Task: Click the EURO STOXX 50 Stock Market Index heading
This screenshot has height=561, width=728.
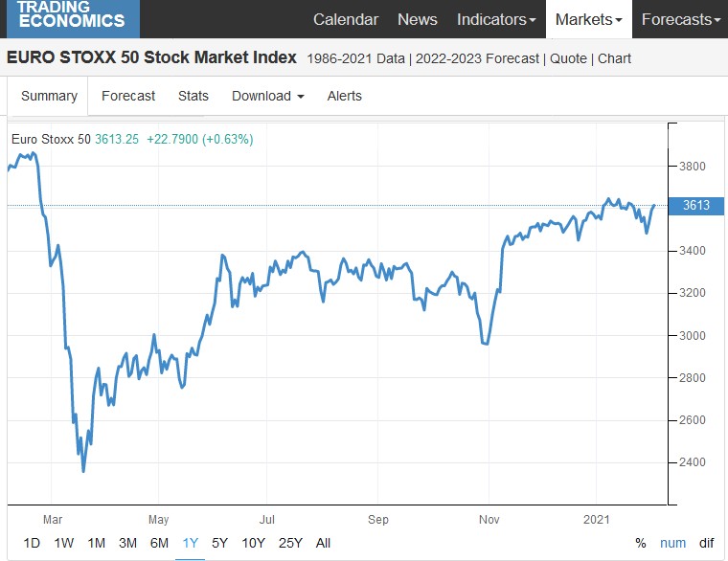Action: (x=151, y=57)
